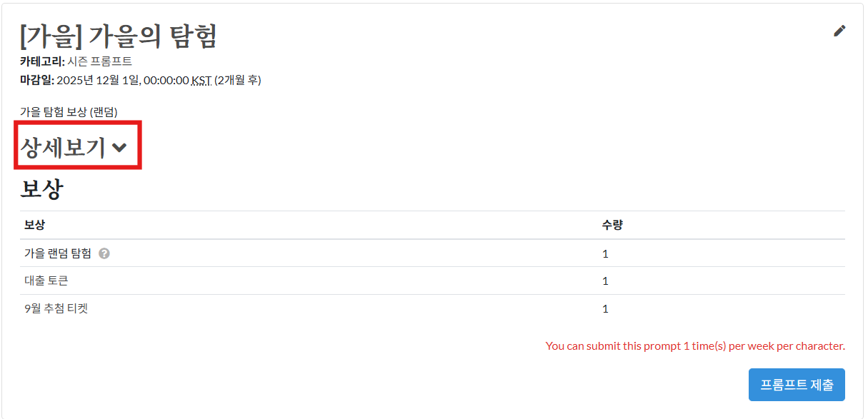Click the (2개월 후) relative time text

[x=238, y=80]
